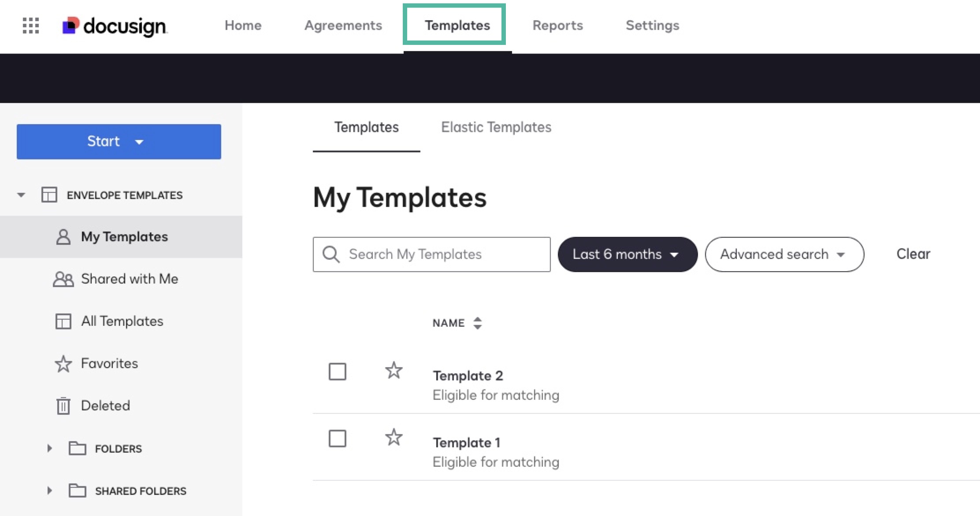Click the Docusign logo
This screenshot has height=516, width=980.
click(115, 26)
